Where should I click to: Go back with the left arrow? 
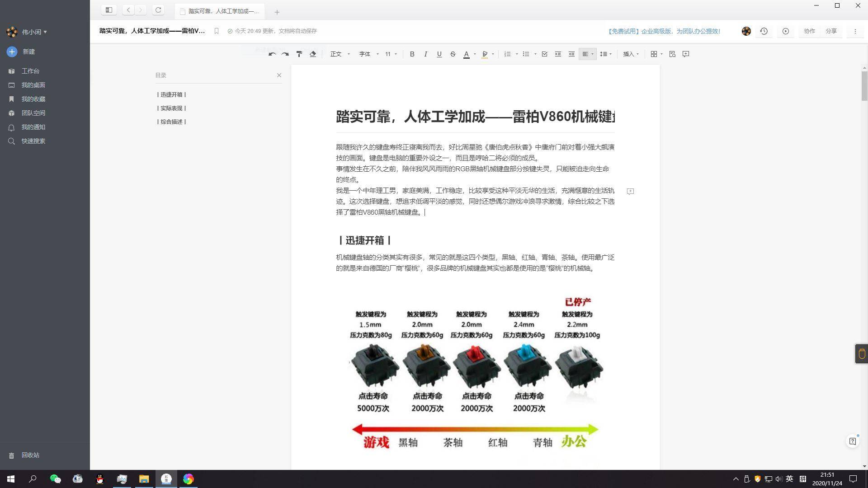[x=128, y=10]
